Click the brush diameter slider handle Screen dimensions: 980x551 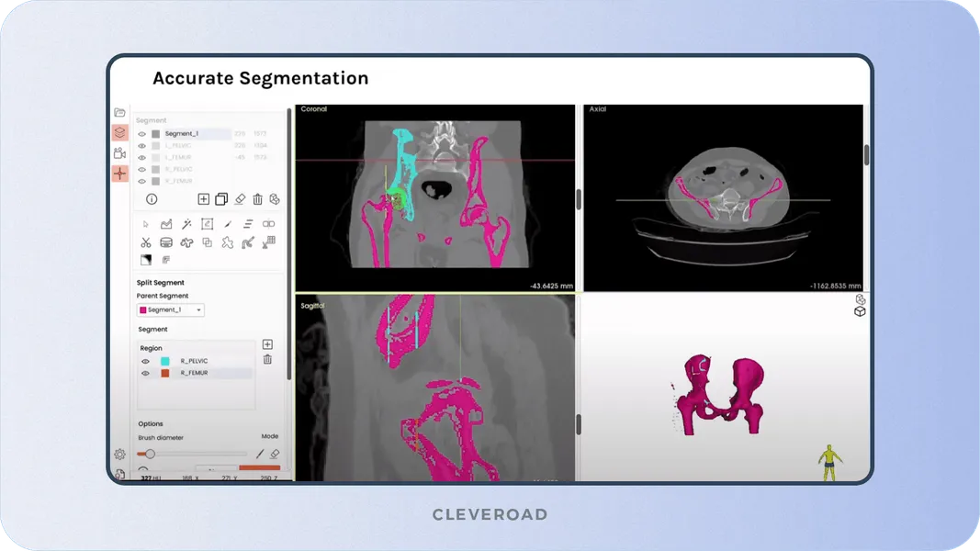(150, 454)
